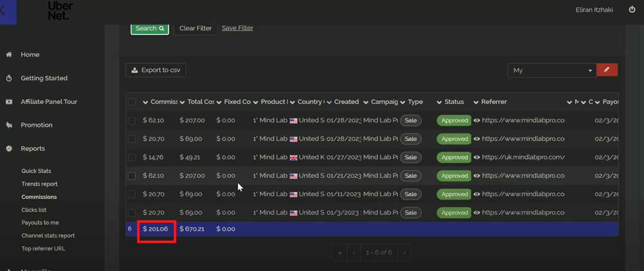
Task: Tick the select-all checkbox in table header
Action: tap(132, 102)
